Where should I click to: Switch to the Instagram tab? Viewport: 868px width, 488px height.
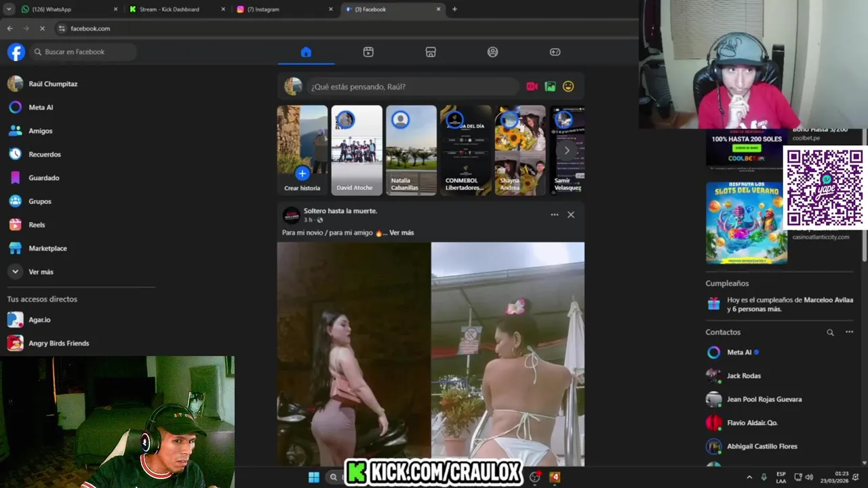tap(285, 9)
